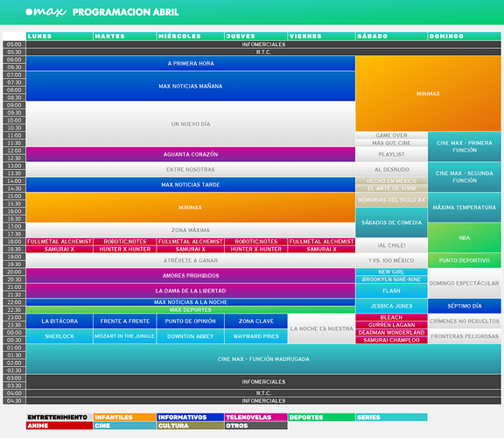The image size is (504, 438).
Task: Select the weekday afternoon MINIMAX block
Action: pos(191,208)
